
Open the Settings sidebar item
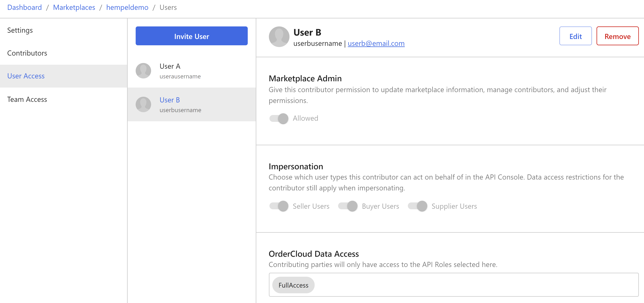coord(63,30)
